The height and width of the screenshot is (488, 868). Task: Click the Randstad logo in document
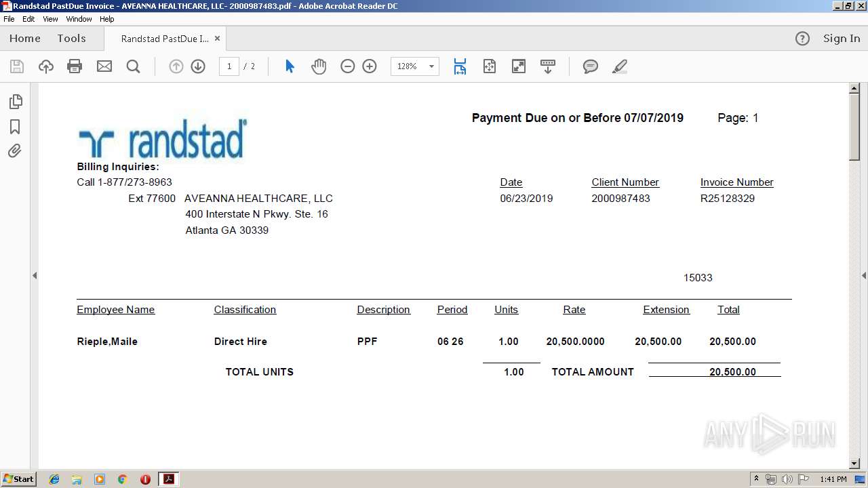click(x=163, y=140)
